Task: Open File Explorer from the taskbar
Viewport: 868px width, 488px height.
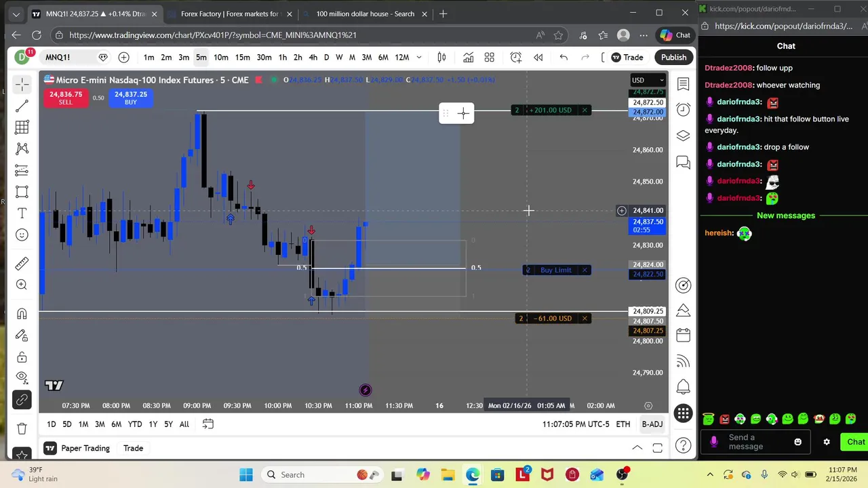Action: click(x=448, y=474)
